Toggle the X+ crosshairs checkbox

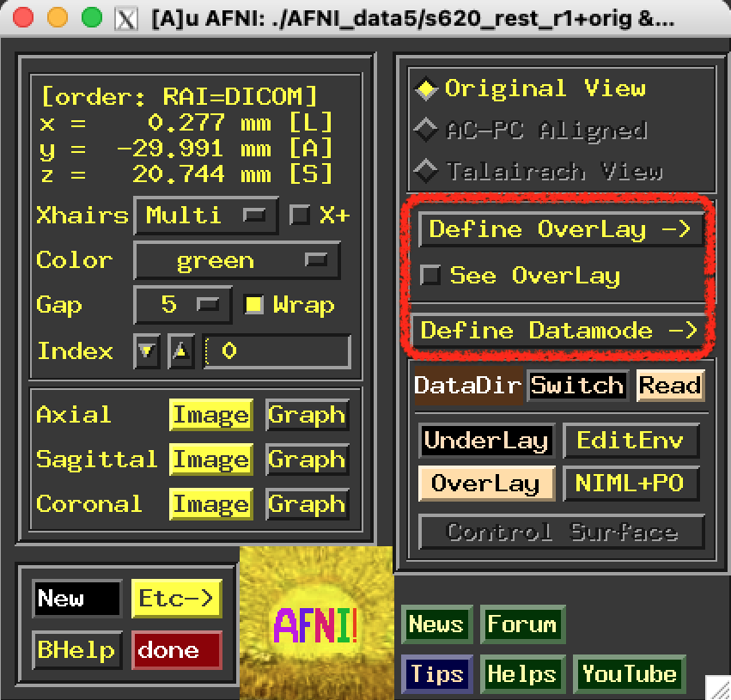[x=300, y=215]
